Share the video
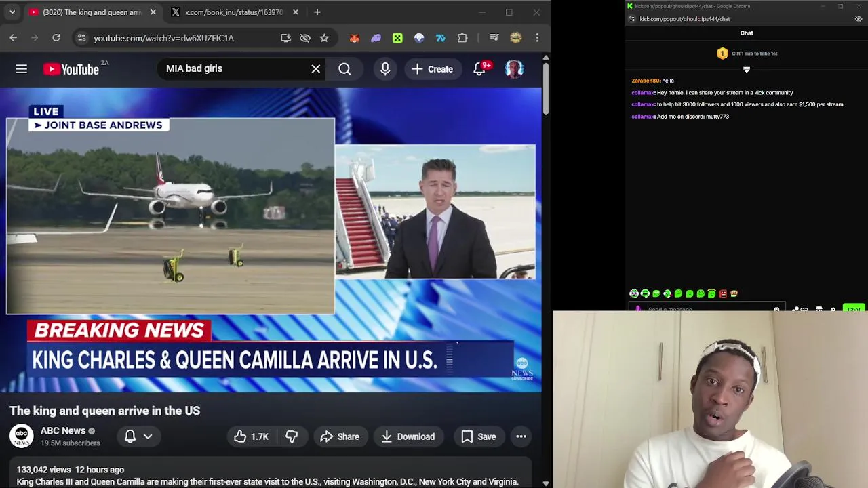 coord(340,436)
